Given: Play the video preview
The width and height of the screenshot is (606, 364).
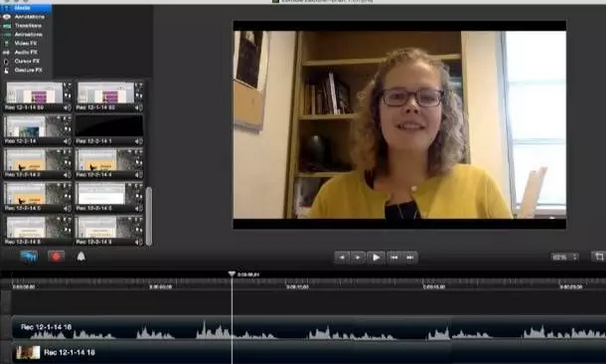Looking at the screenshot, I should [376, 257].
